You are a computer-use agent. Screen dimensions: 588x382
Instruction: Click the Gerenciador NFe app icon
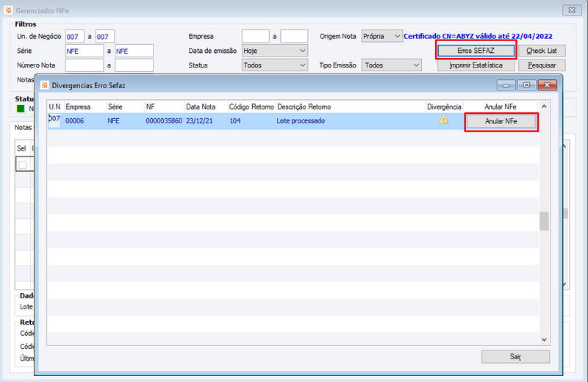point(9,10)
